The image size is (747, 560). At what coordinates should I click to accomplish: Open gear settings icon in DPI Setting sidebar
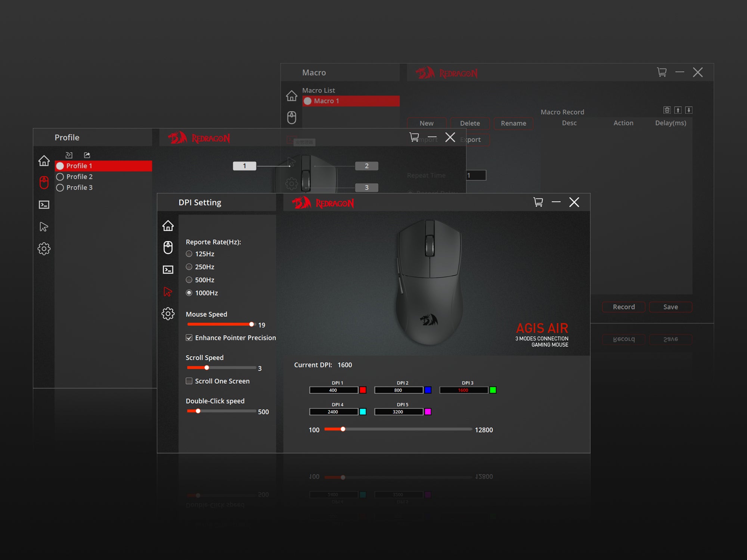pos(168,314)
